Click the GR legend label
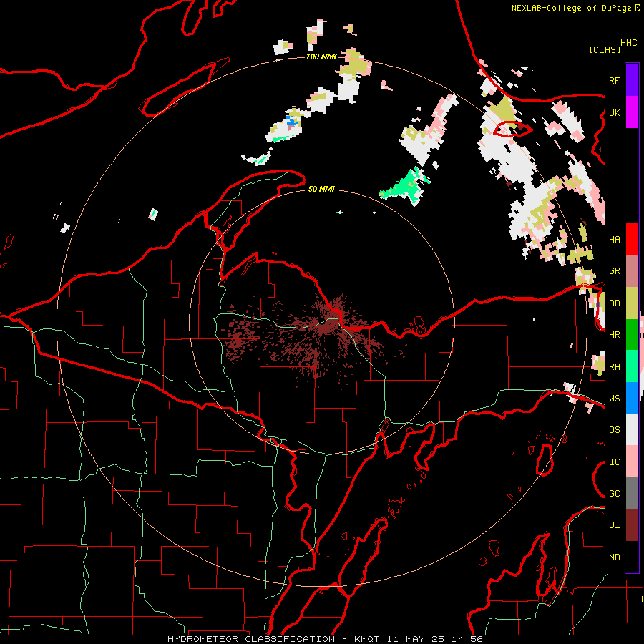The width and height of the screenshot is (644, 644). click(614, 271)
